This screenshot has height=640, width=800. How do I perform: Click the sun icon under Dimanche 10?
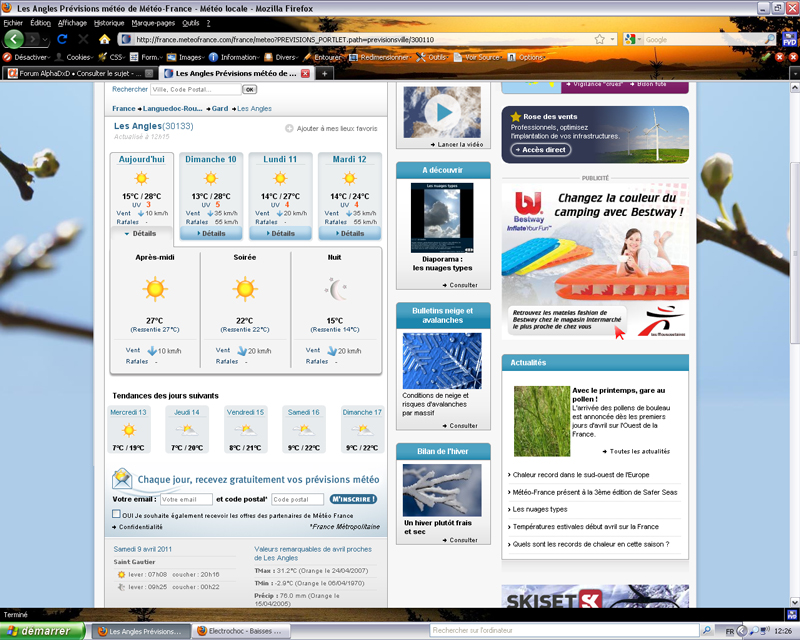pyautogui.click(x=211, y=178)
